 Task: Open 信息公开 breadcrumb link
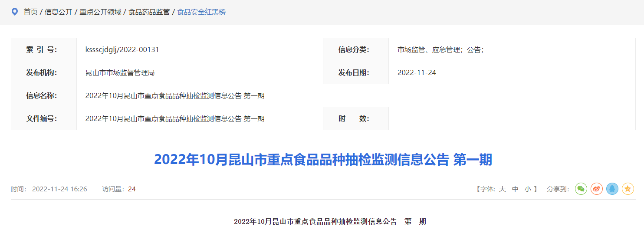click(x=59, y=12)
